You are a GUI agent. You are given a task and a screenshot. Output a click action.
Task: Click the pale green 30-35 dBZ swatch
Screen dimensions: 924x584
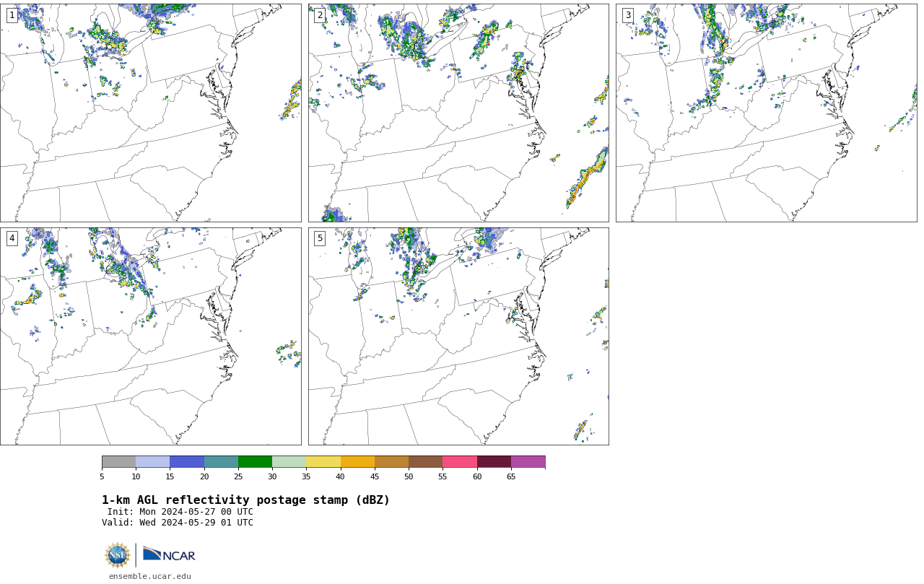pos(289,462)
